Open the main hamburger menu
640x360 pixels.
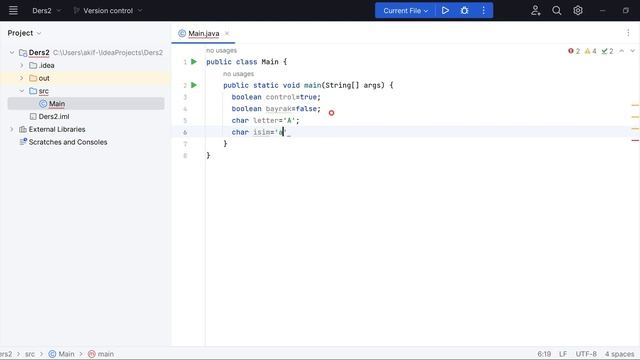(13, 10)
